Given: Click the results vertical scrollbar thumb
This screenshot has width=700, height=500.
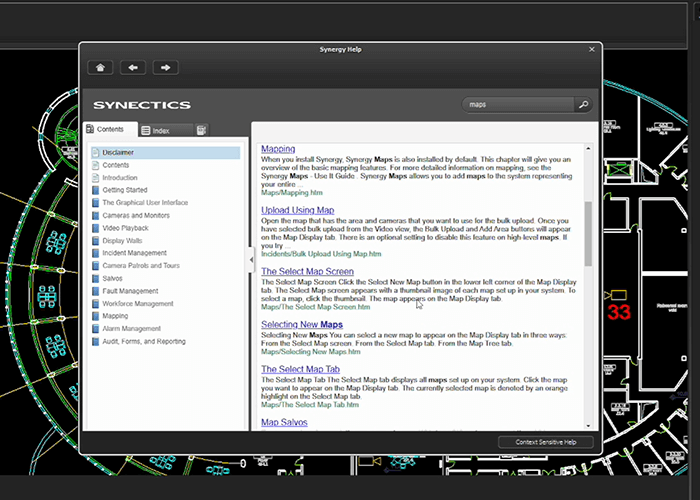Looking at the screenshot, I should pos(588,233).
